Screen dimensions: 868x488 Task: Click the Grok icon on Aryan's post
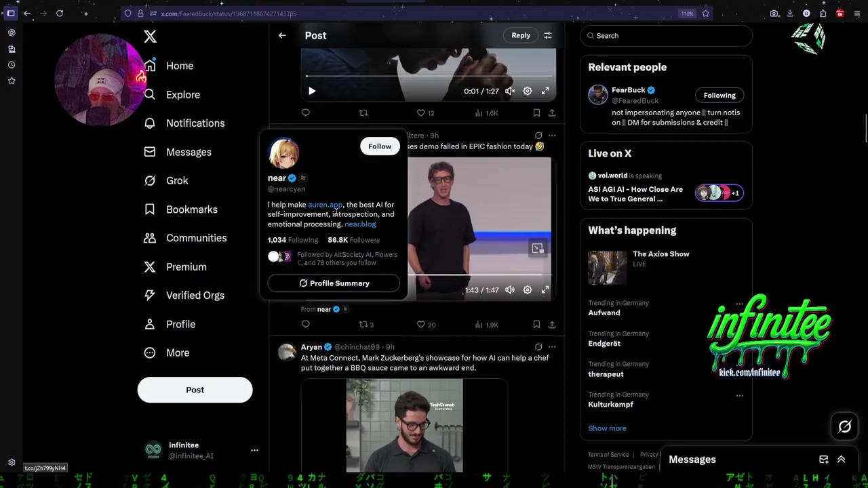point(538,347)
